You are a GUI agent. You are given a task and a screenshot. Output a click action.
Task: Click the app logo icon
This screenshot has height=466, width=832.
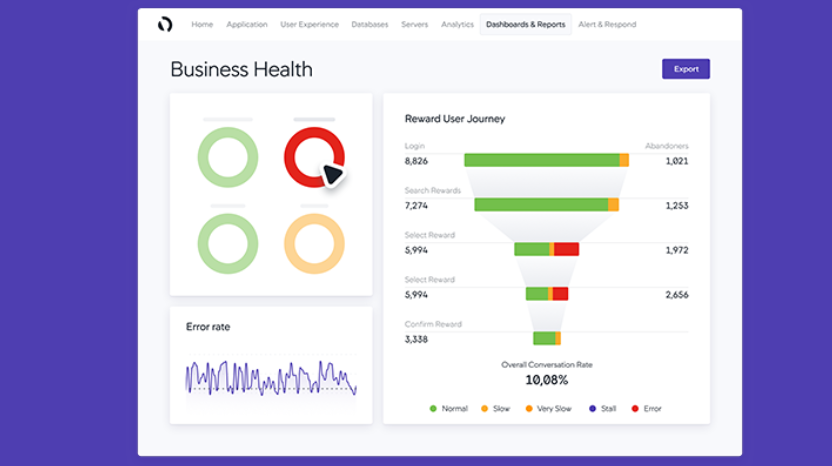click(165, 24)
